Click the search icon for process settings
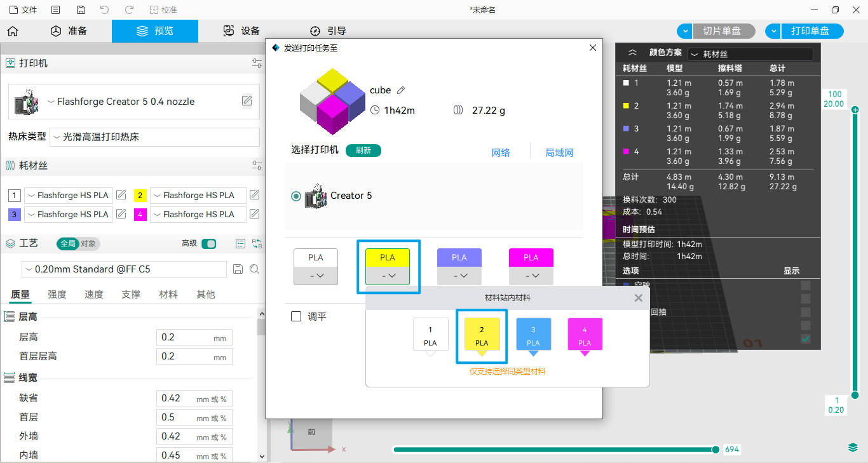The height and width of the screenshot is (463, 868). pyautogui.click(x=255, y=269)
